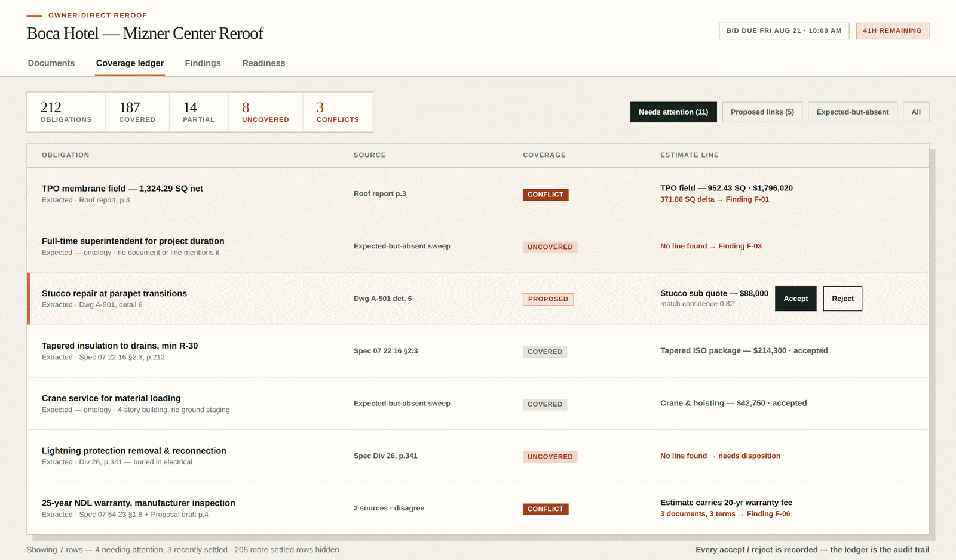Click the 14 Partial stat tile
The width and height of the screenshot is (956, 560).
(x=199, y=112)
